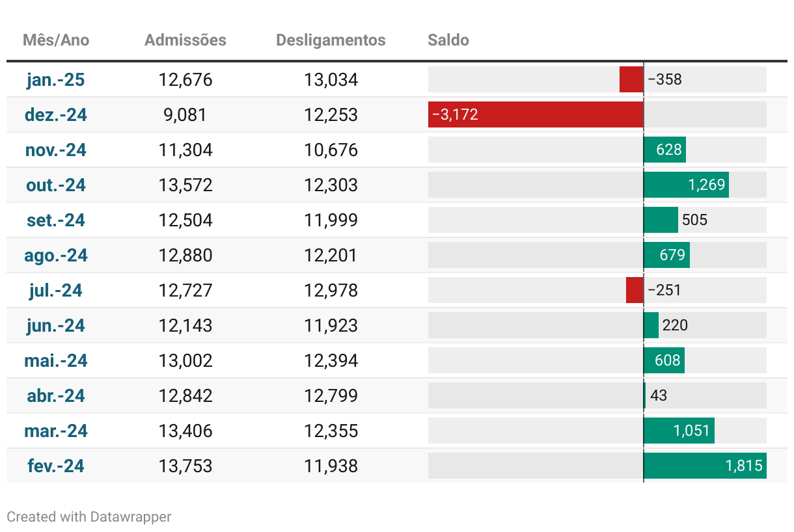Select the dez.-24 row label
This screenshot has height=532, width=794.
(x=56, y=115)
